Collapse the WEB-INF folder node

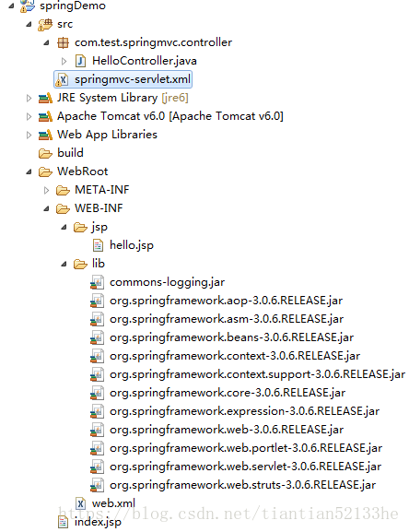click(x=47, y=208)
